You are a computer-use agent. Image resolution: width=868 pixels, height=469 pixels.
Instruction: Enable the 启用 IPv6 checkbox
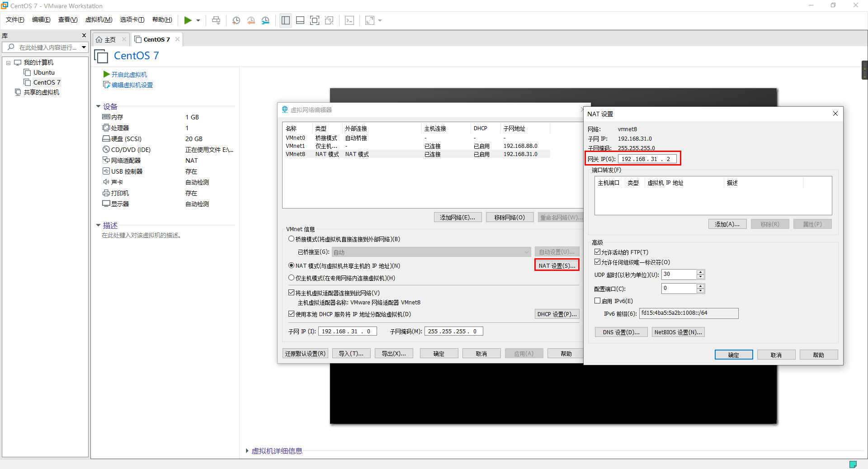(597, 301)
